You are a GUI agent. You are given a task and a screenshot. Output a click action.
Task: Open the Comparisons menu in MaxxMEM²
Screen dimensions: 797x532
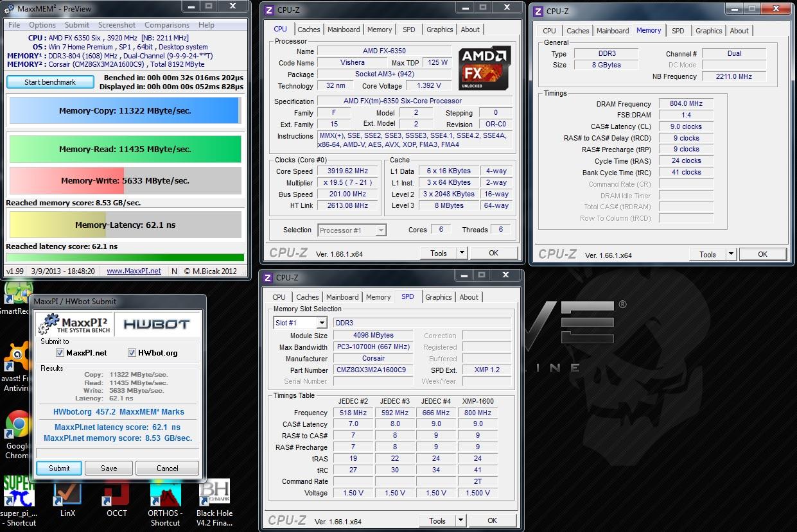pyautogui.click(x=167, y=25)
